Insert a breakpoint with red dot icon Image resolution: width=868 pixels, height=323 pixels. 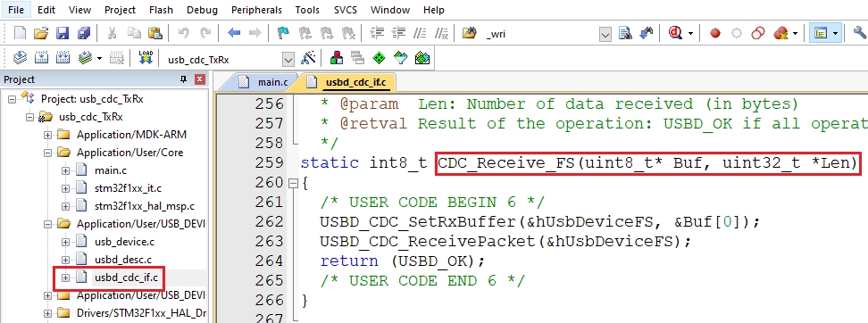(715, 33)
